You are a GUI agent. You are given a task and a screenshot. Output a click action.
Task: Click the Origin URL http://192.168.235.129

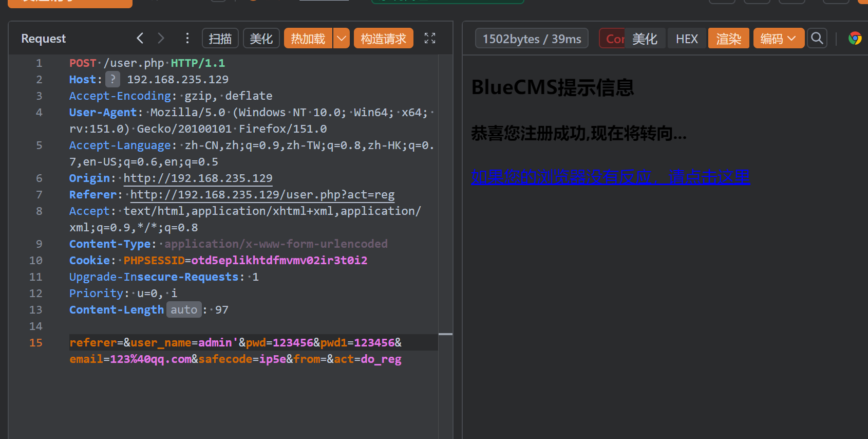point(198,178)
